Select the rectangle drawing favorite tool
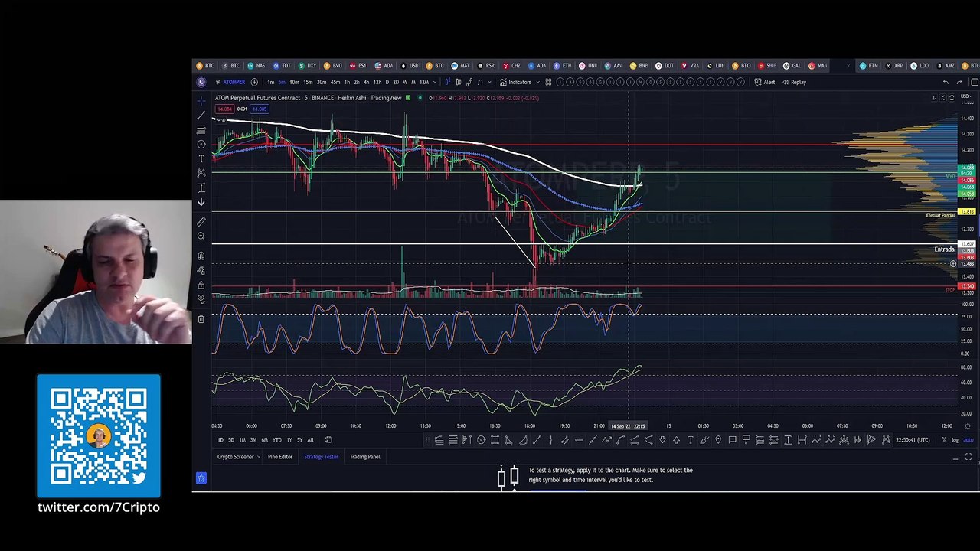980x551 pixels. [495, 440]
